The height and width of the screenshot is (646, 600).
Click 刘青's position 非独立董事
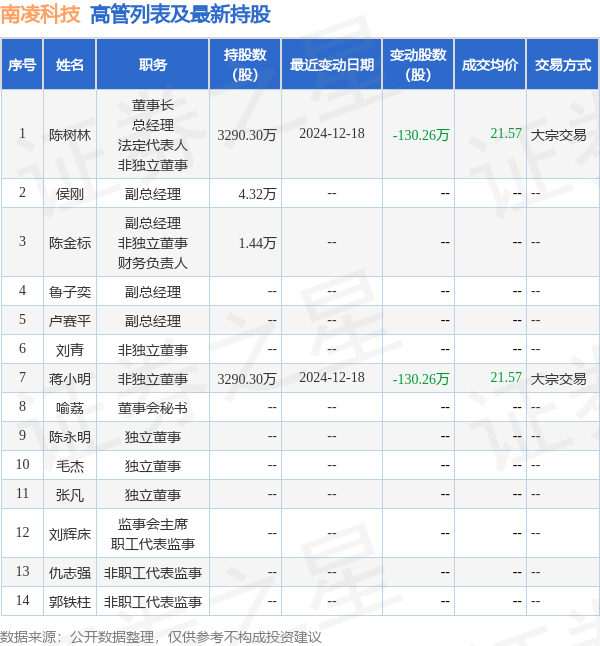[152, 350]
